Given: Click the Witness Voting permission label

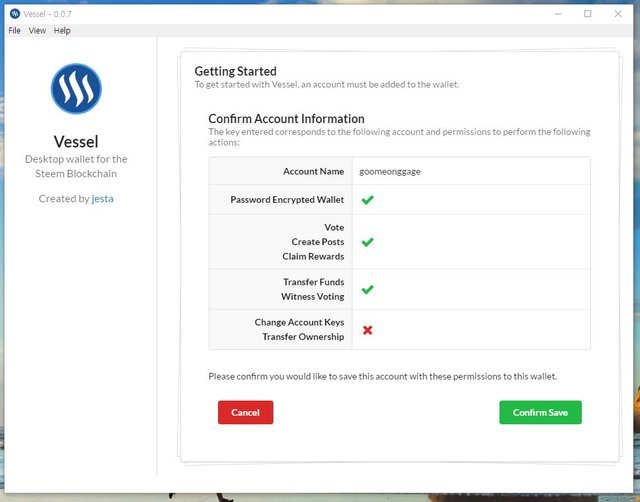Looking at the screenshot, I should pos(312,297).
